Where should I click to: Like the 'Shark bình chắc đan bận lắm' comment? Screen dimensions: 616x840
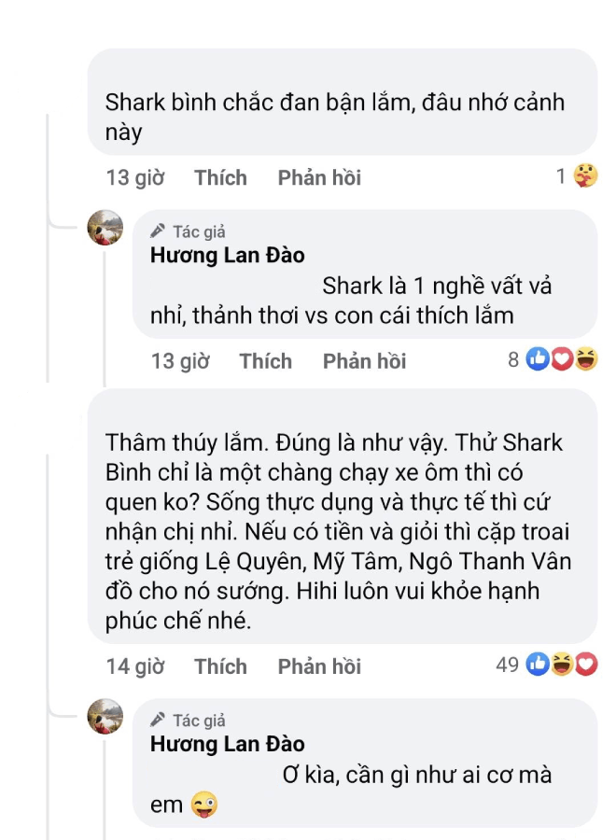(220, 177)
